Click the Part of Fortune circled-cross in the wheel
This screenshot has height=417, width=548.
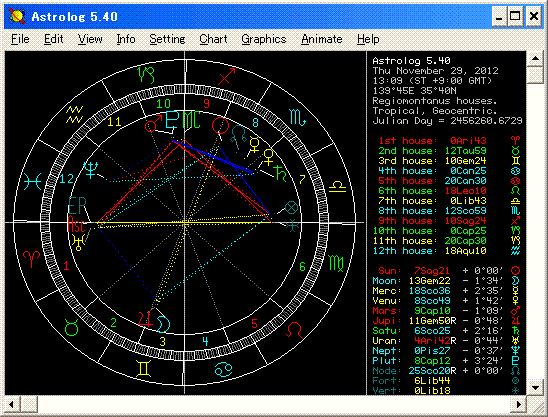click(x=291, y=208)
